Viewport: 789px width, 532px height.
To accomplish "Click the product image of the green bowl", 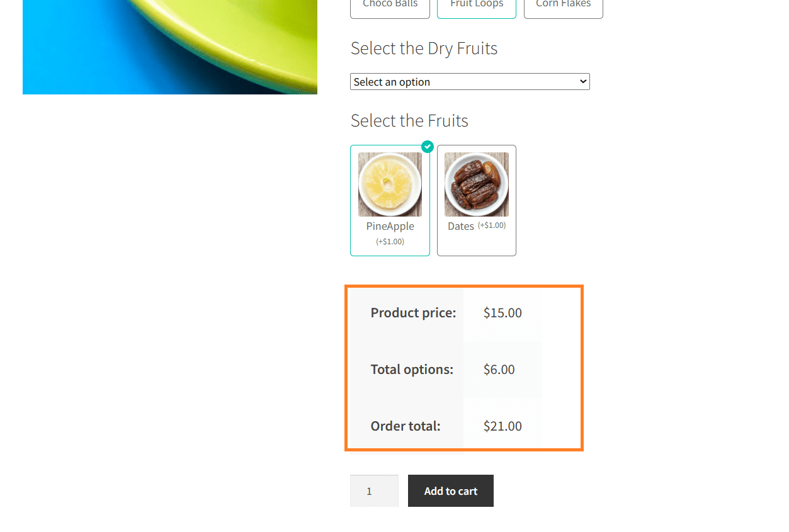I will click(x=170, y=47).
